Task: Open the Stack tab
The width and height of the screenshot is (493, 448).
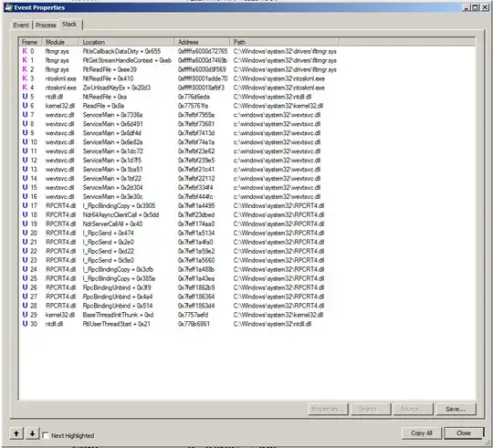Action: (x=69, y=25)
